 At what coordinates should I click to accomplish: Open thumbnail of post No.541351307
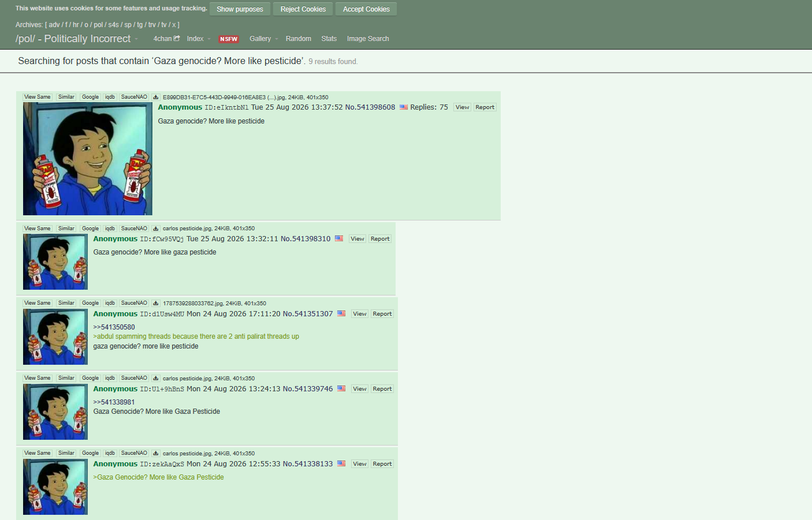(55, 336)
